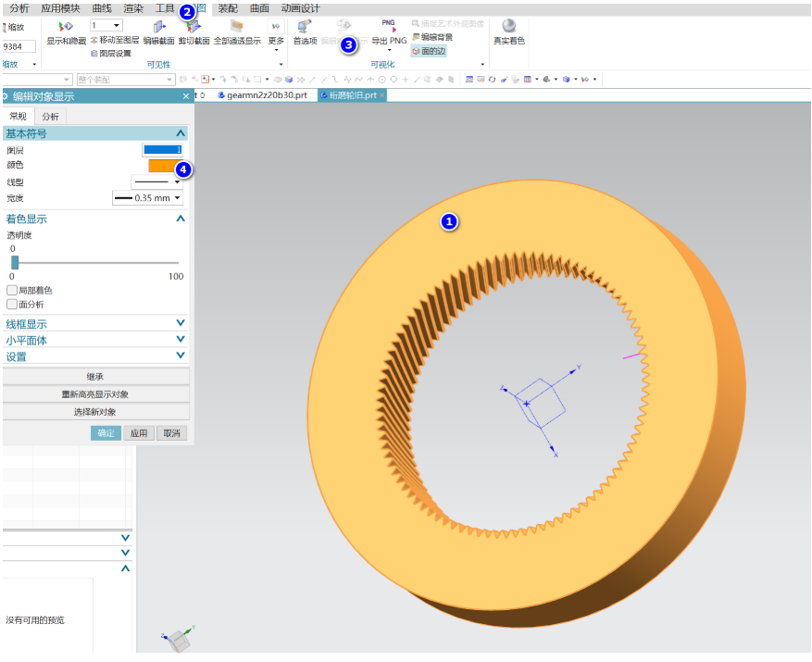Click the 确定 (OK) button
Viewport: 812px width, 662px height.
point(106,433)
